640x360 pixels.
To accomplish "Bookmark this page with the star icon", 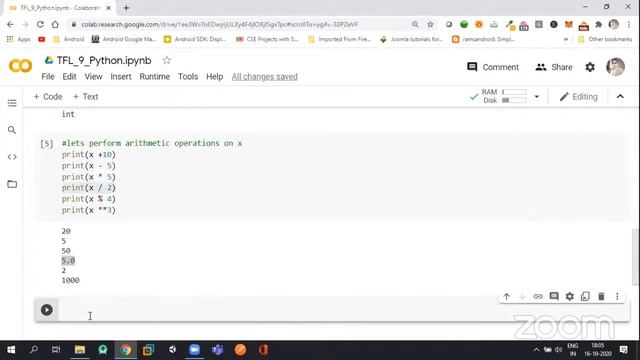I will [x=430, y=24].
